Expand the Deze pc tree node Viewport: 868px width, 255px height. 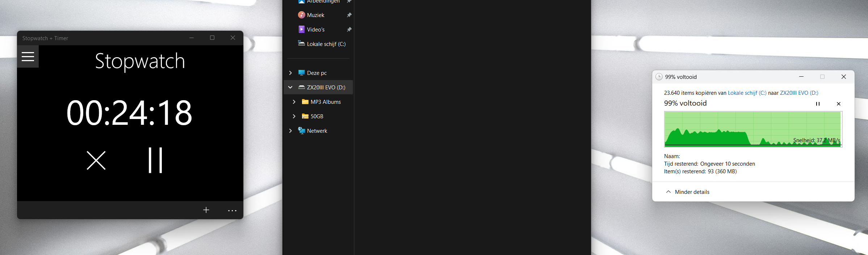(290, 73)
